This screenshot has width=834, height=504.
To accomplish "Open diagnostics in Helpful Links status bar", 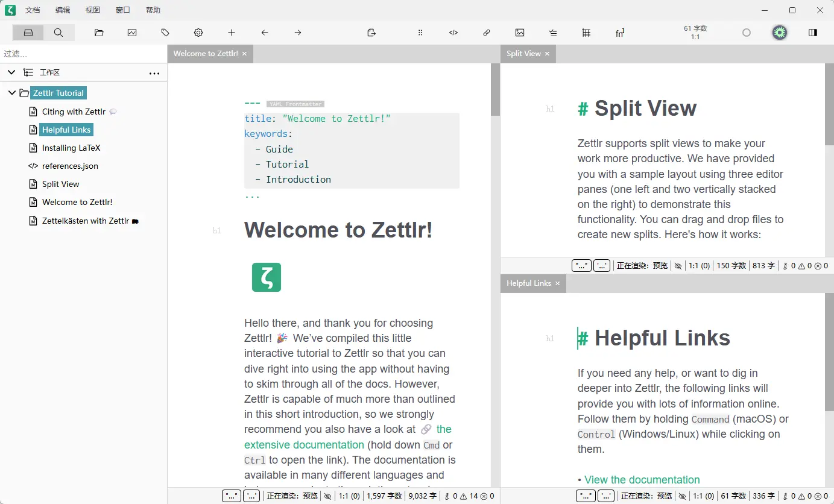I will (804, 496).
